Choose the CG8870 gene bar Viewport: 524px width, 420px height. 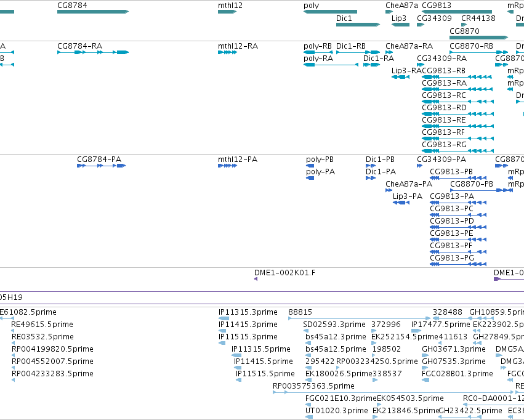pos(479,38)
